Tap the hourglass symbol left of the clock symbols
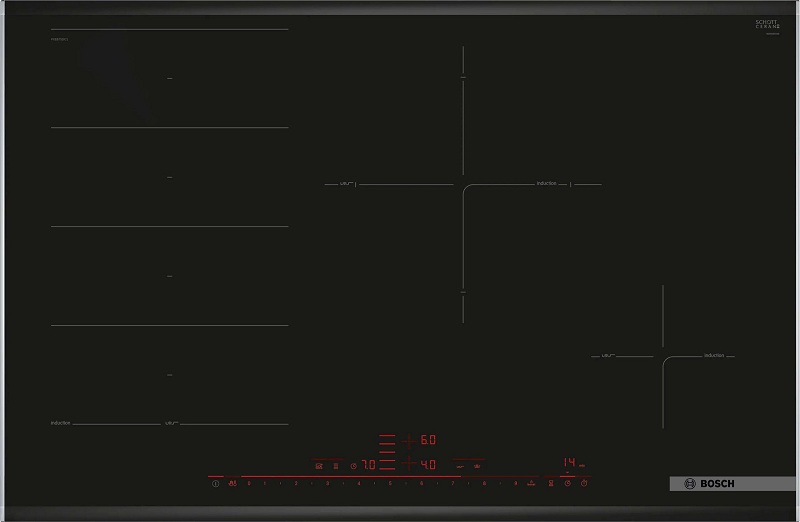The image size is (800, 522). pos(551,483)
